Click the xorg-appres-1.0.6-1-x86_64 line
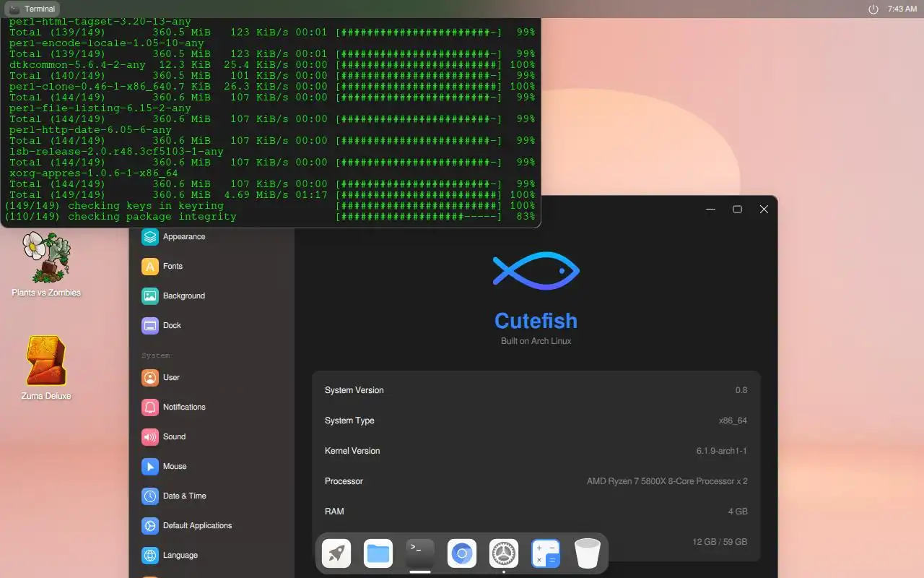924x578 pixels. tap(93, 173)
